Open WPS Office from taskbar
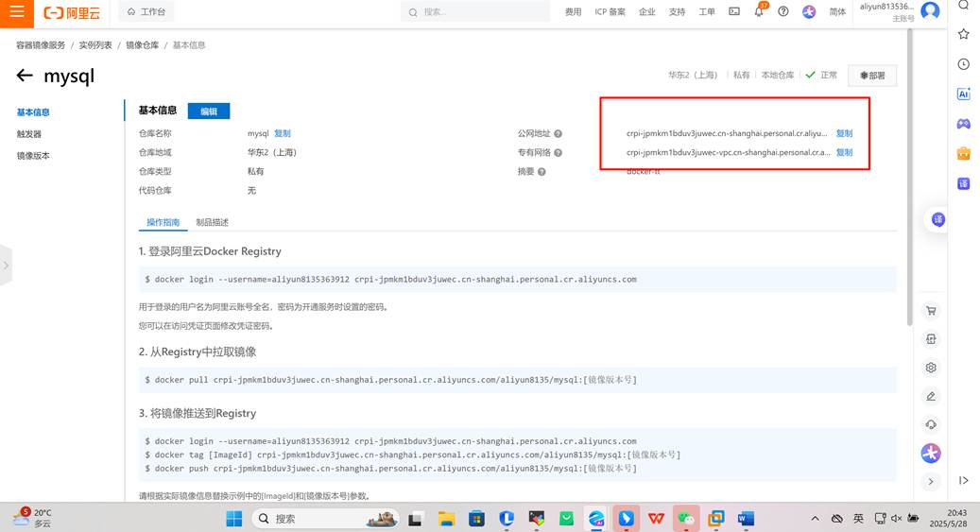Viewport: 980px width, 532px height. [656, 518]
